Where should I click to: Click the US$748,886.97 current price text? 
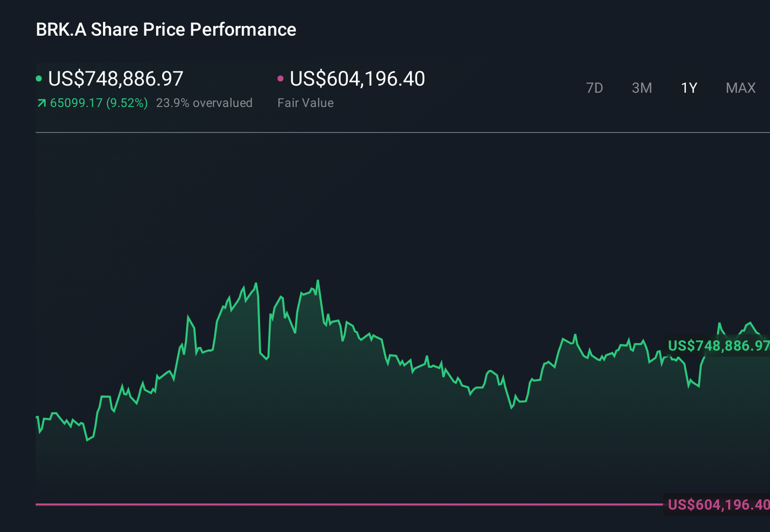[116, 78]
